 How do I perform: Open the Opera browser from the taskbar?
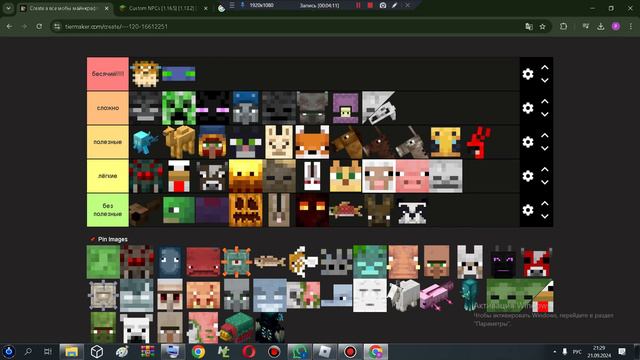tap(249, 351)
